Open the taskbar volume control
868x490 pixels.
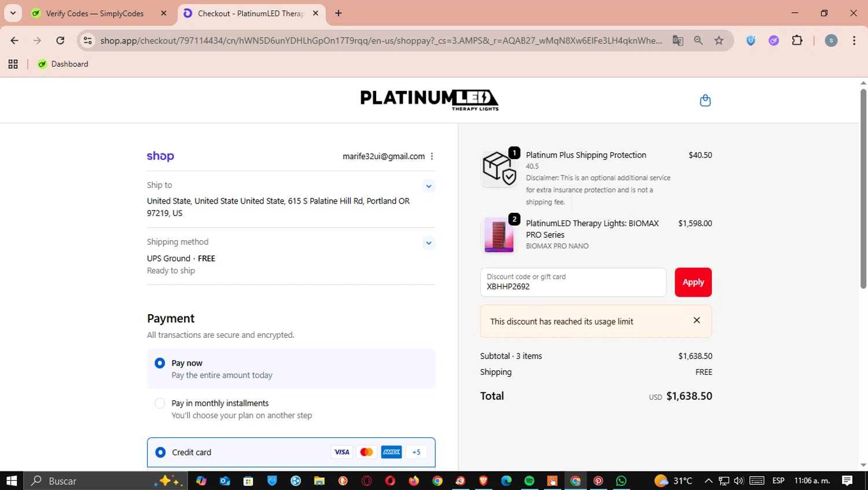click(739, 481)
